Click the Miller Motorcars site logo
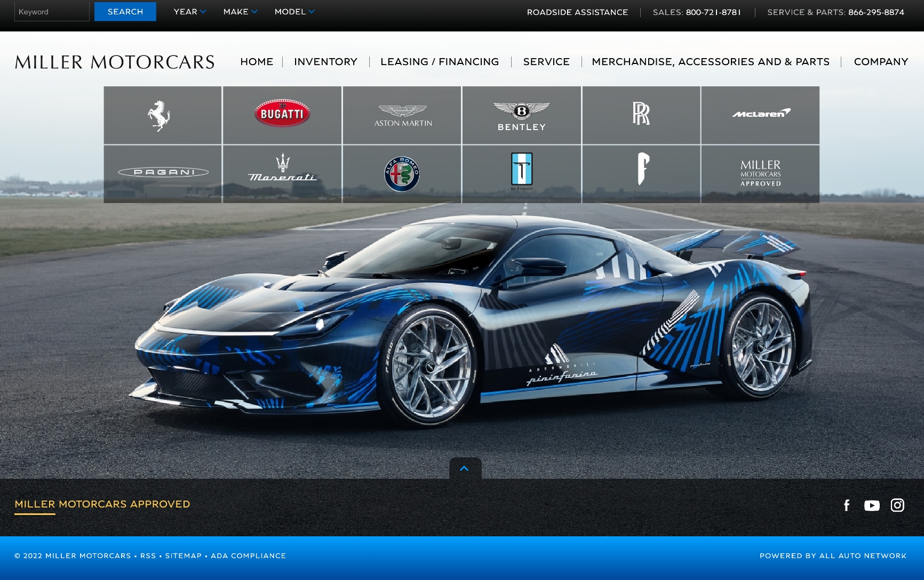Image resolution: width=924 pixels, height=580 pixels. point(115,62)
